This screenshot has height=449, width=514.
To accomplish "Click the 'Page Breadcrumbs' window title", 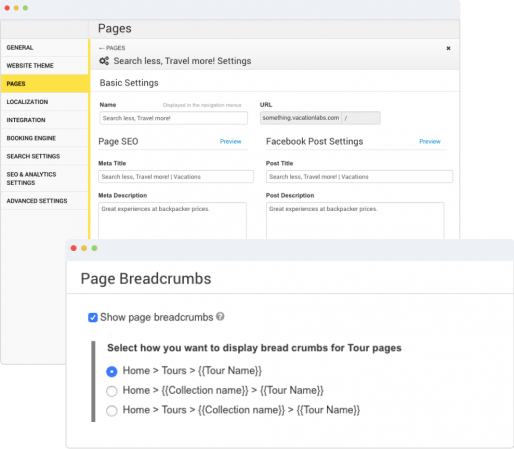I will pos(146,279).
